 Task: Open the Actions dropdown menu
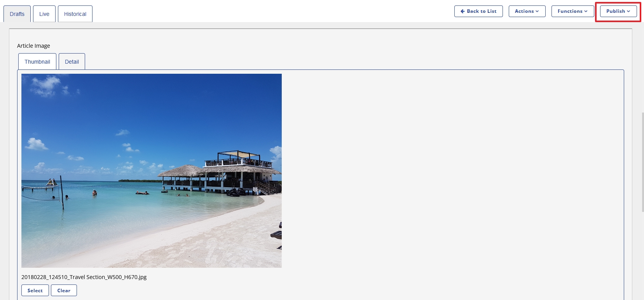coord(527,11)
